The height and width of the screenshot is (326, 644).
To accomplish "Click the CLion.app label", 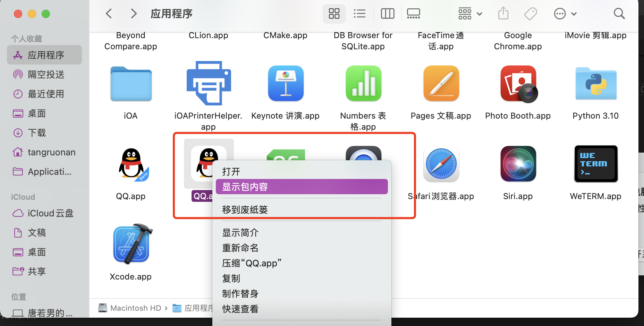I will click(x=209, y=35).
